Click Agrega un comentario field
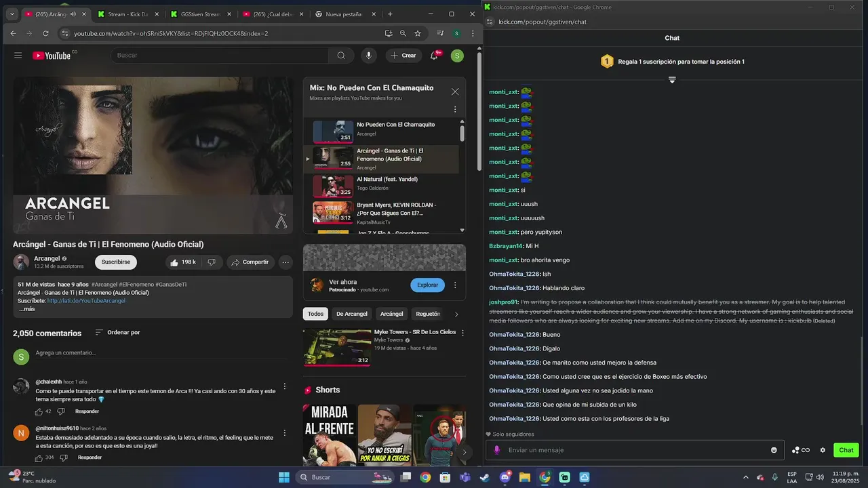 click(161, 353)
